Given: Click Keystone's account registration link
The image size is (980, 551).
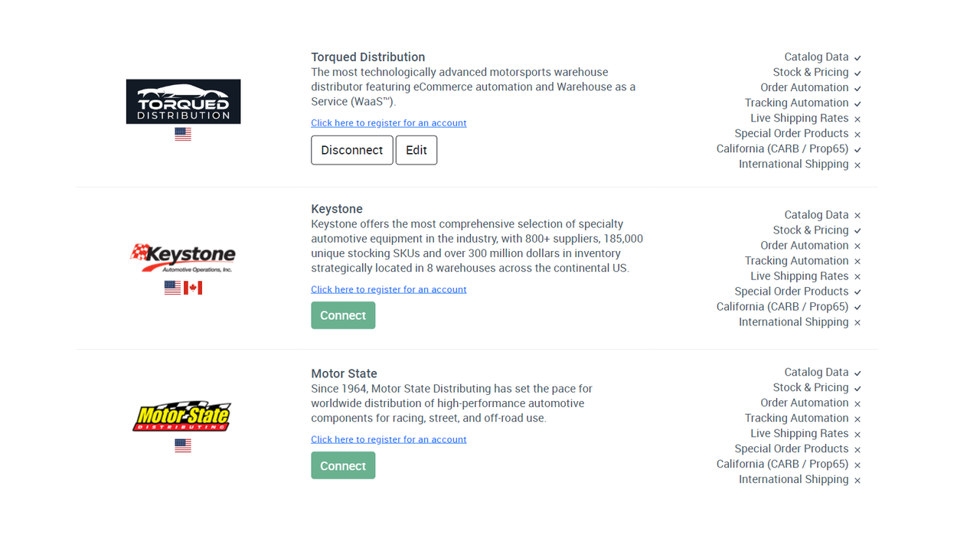Looking at the screenshot, I should (x=388, y=289).
